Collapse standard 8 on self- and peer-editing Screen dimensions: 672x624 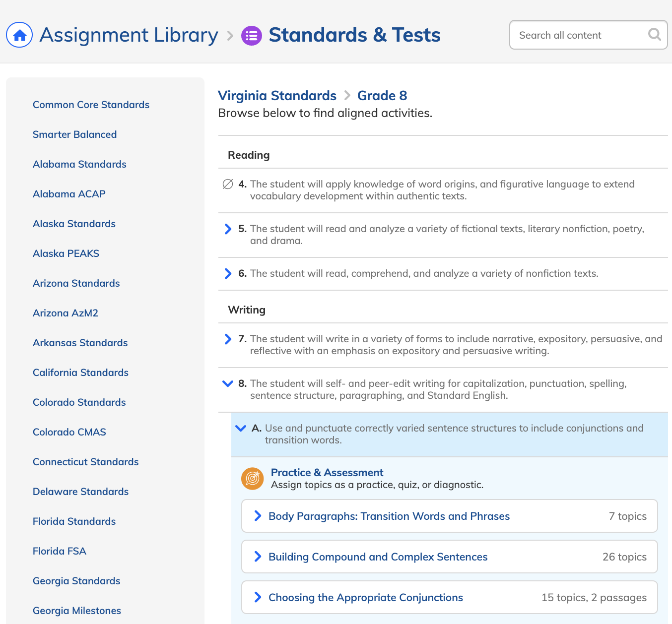[x=228, y=383]
